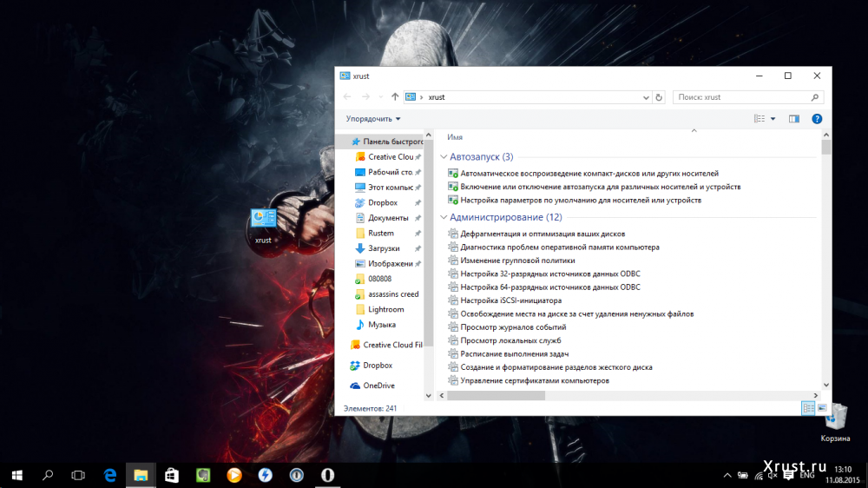Switch to File Explorer in the taskbar
The image size is (868, 488).
tap(141, 475)
